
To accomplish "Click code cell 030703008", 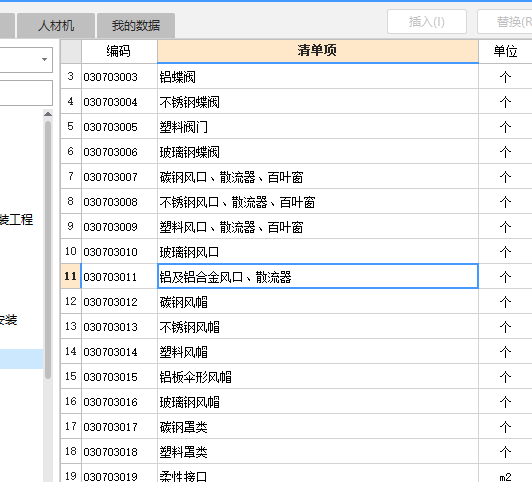I will (119, 202).
